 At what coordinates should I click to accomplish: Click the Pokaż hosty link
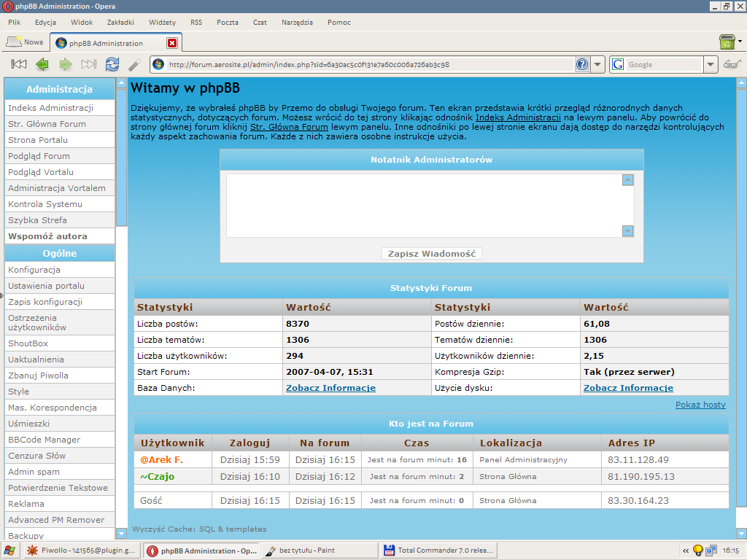(x=700, y=405)
